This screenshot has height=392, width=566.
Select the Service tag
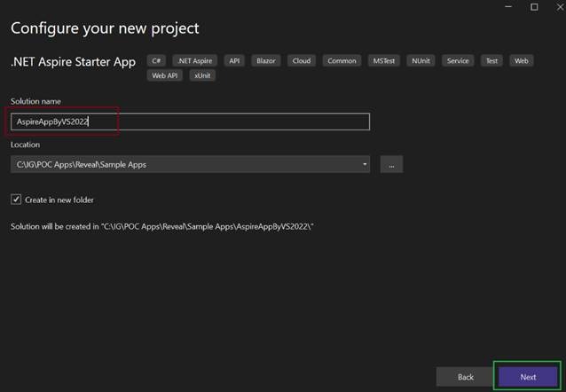pyautogui.click(x=458, y=61)
